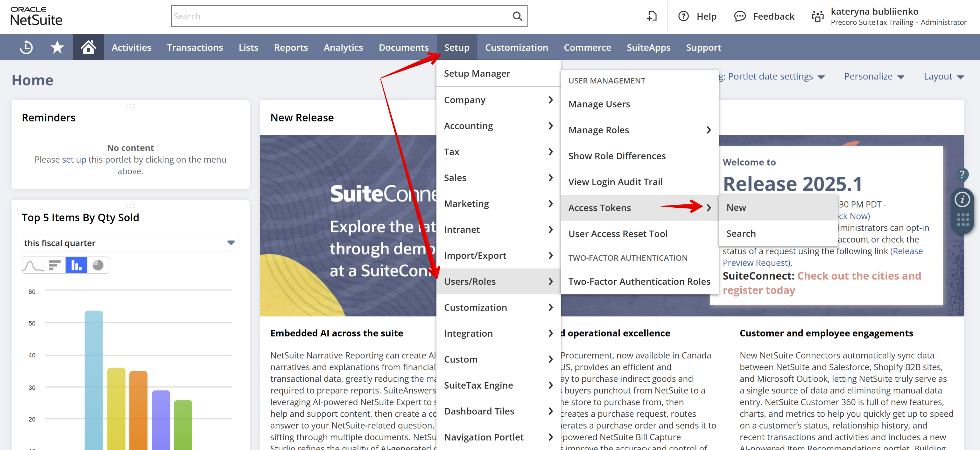Open the Create New page icon
Screen dimensions: 980x450
point(652,16)
